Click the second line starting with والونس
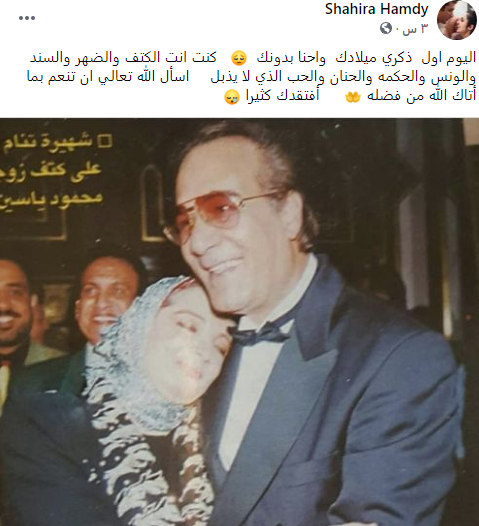The width and height of the screenshot is (479, 526). coord(251,77)
